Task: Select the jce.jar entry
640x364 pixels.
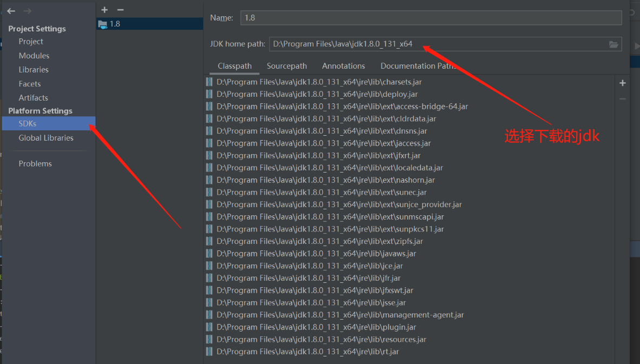Action: coord(310,266)
